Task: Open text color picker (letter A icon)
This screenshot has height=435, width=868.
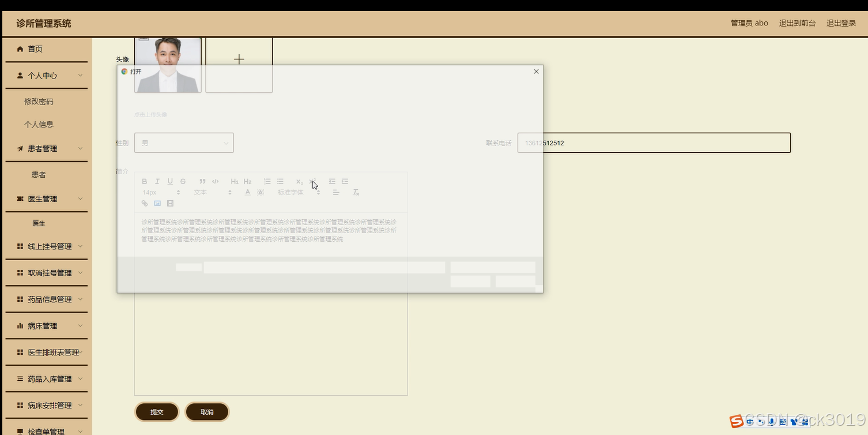Action: [x=248, y=192]
